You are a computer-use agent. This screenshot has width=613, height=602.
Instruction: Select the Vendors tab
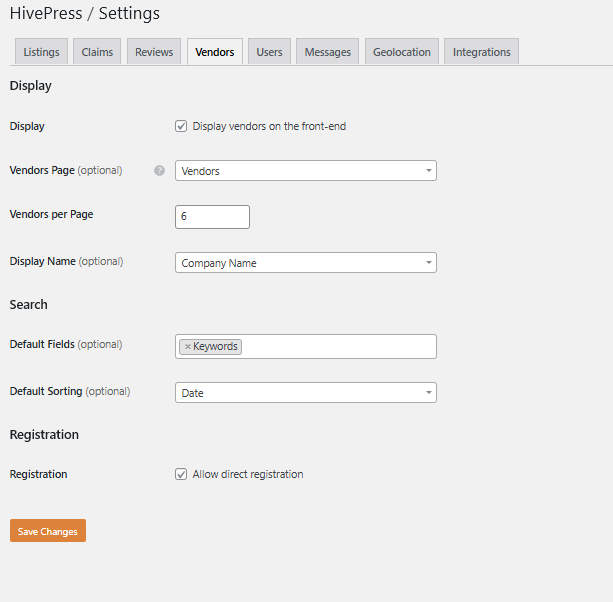(x=215, y=52)
